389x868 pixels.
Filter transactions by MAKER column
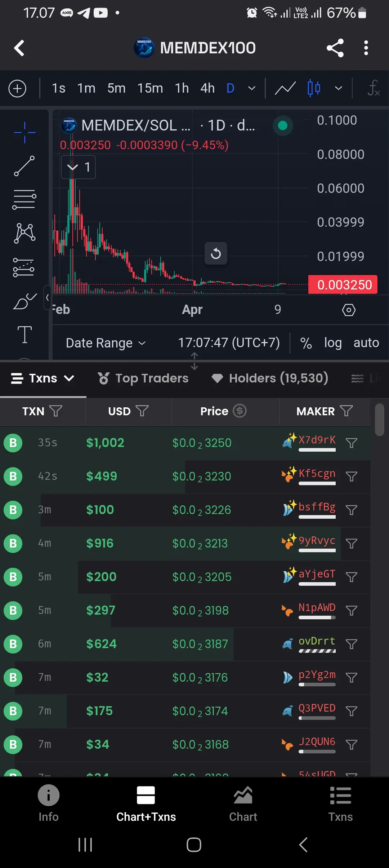346,411
